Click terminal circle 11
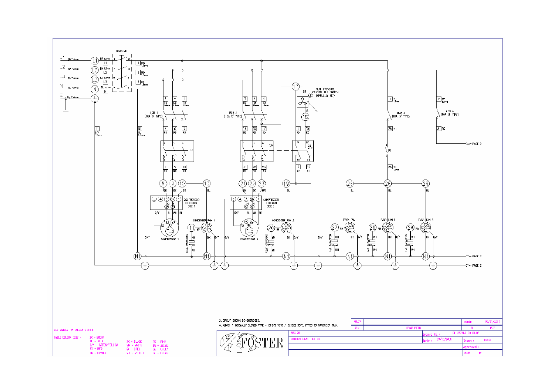The width and height of the screenshot is (555, 392). coord(192,228)
